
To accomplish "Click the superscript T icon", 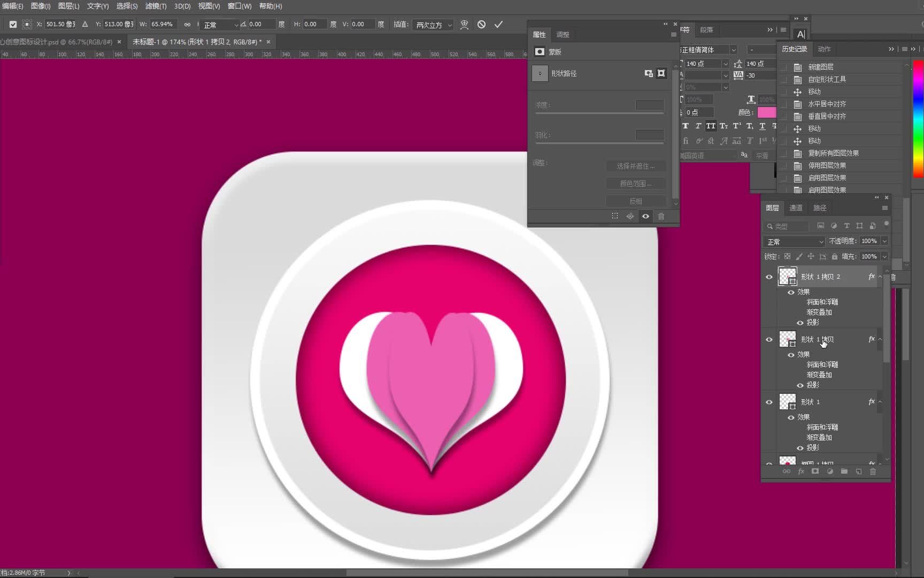I will [x=737, y=126].
